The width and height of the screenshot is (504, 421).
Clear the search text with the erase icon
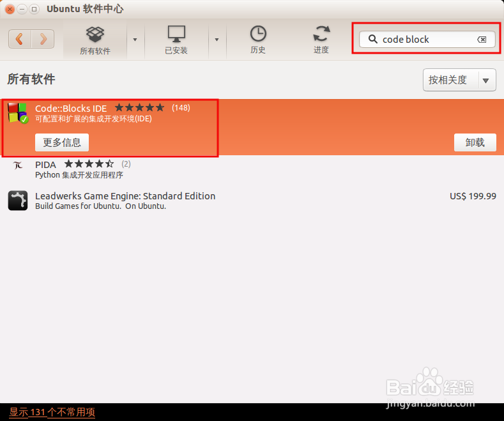tap(482, 40)
